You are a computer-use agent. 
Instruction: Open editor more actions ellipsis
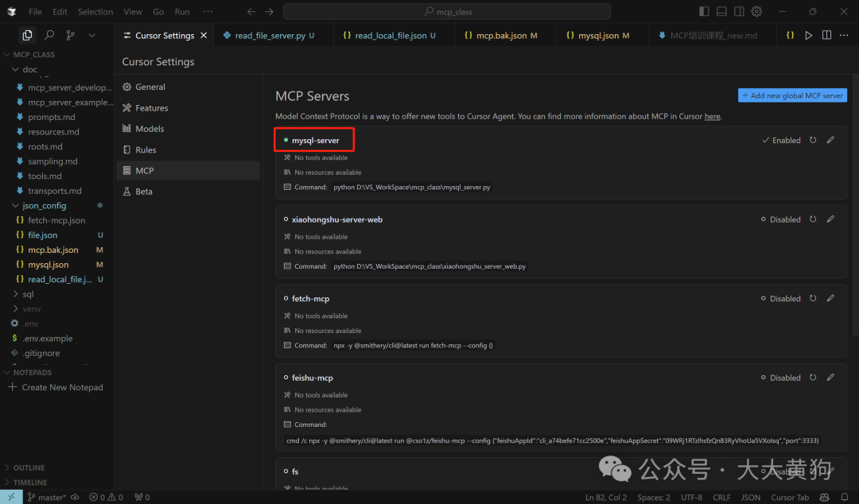[x=844, y=36]
